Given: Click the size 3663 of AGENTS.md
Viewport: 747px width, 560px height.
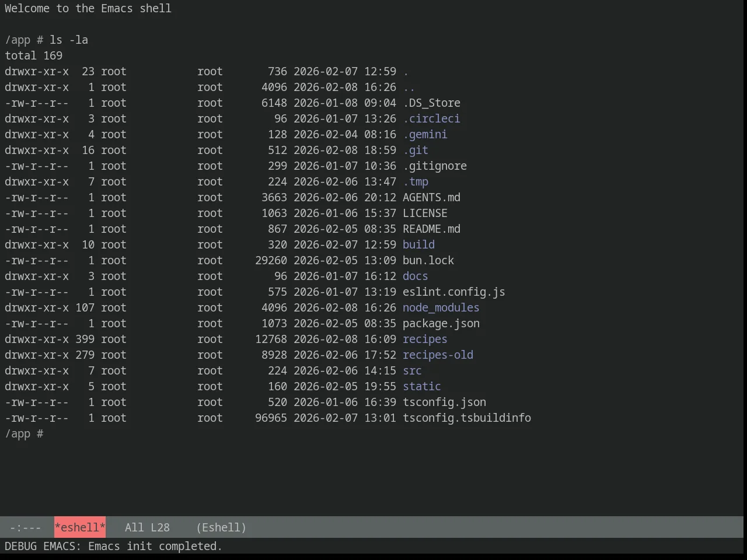Looking at the screenshot, I should point(274,197).
